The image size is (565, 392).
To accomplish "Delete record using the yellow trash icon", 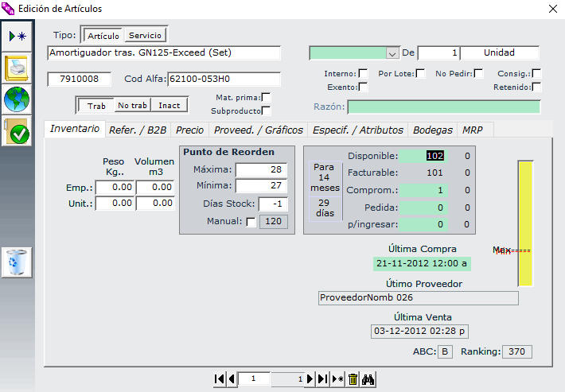I will (x=353, y=380).
